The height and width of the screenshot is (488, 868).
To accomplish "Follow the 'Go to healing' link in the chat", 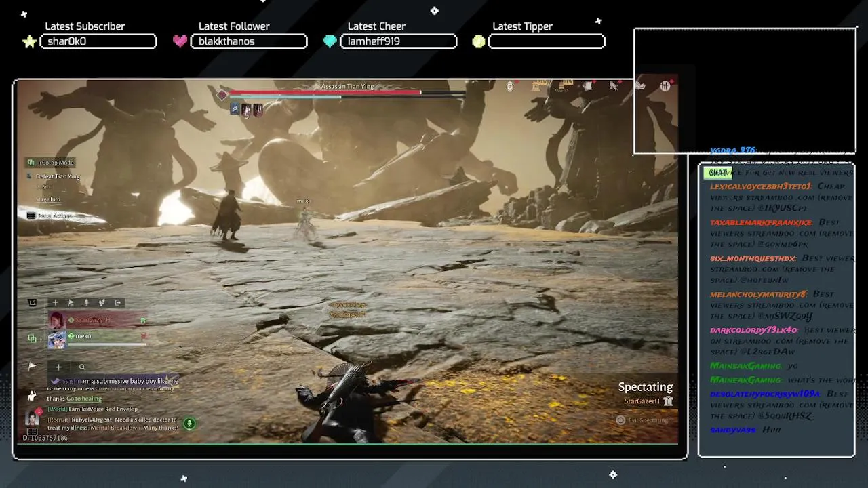I will tap(84, 399).
